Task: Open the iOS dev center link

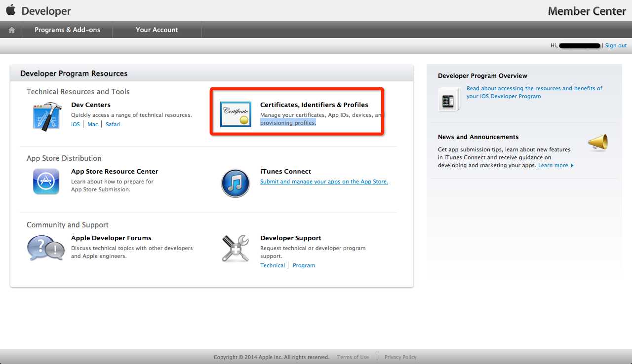Action: coord(76,124)
